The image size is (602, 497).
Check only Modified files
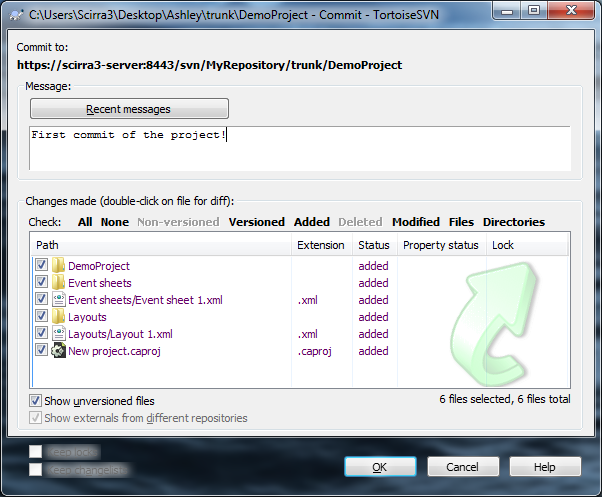416,222
